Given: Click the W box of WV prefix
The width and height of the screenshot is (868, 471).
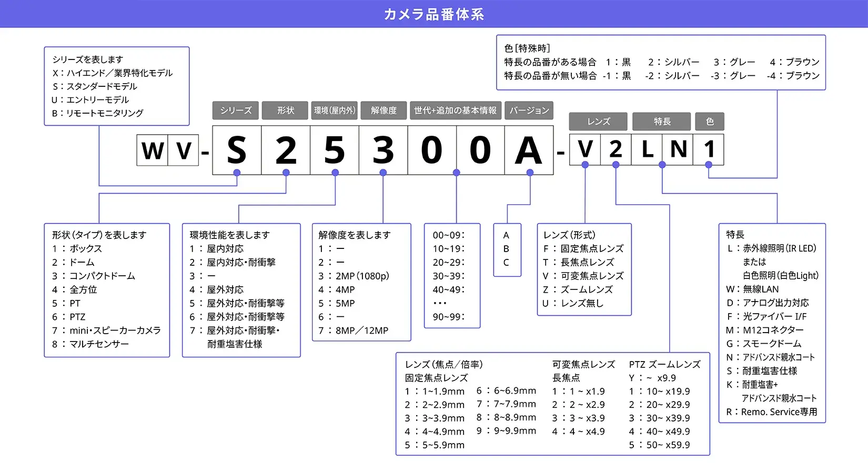Looking at the screenshot, I should pyautogui.click(x=153, y=151).
